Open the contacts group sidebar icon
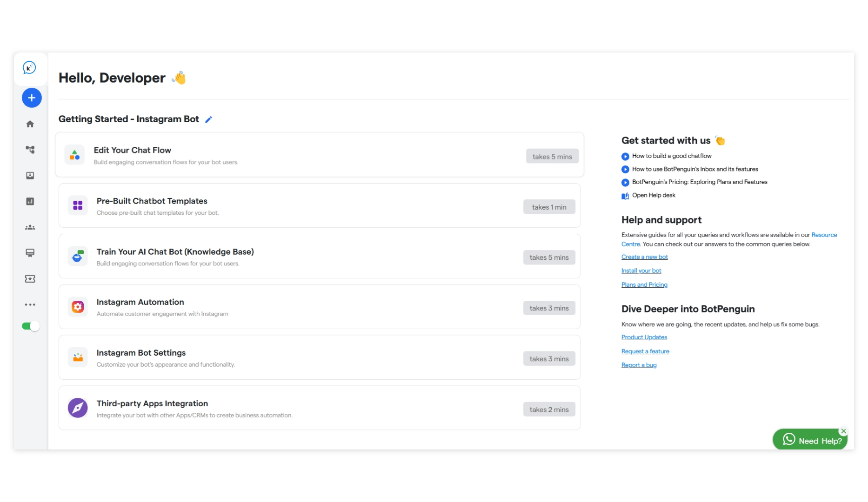Image resolution: width=868 pixels, height=502 pixels. [30, 227]
